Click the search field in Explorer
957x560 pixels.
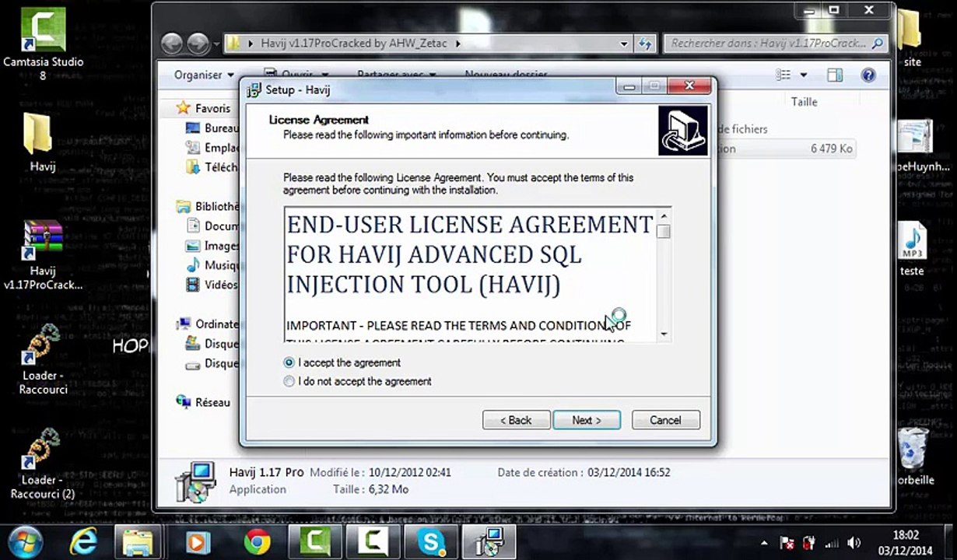click(775, 44)
